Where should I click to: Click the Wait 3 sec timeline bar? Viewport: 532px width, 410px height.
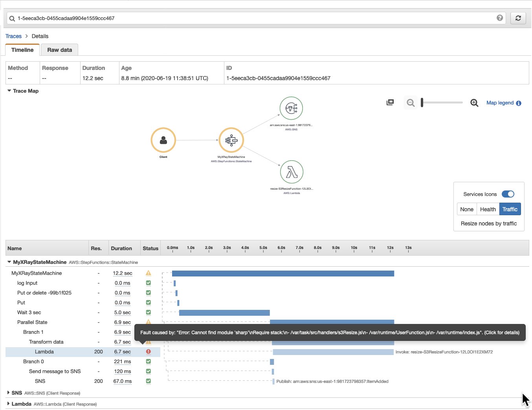click(224, 313)
